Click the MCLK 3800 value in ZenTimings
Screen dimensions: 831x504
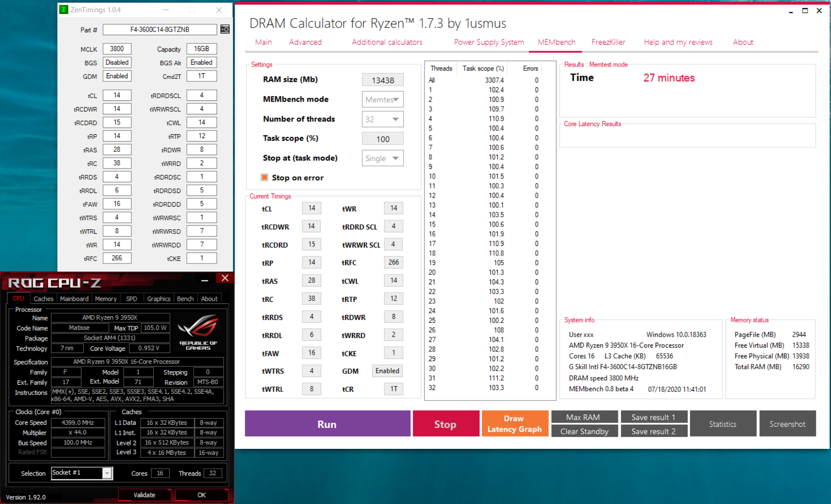117,49
